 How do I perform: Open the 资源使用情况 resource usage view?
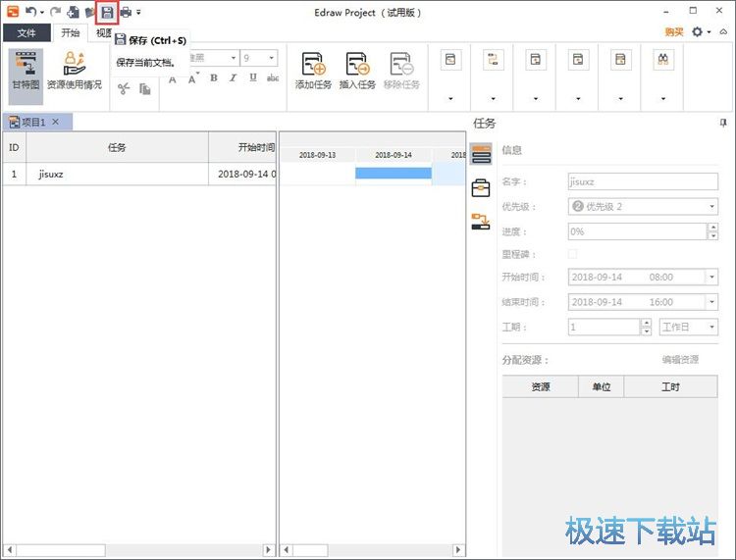point(75,71)
